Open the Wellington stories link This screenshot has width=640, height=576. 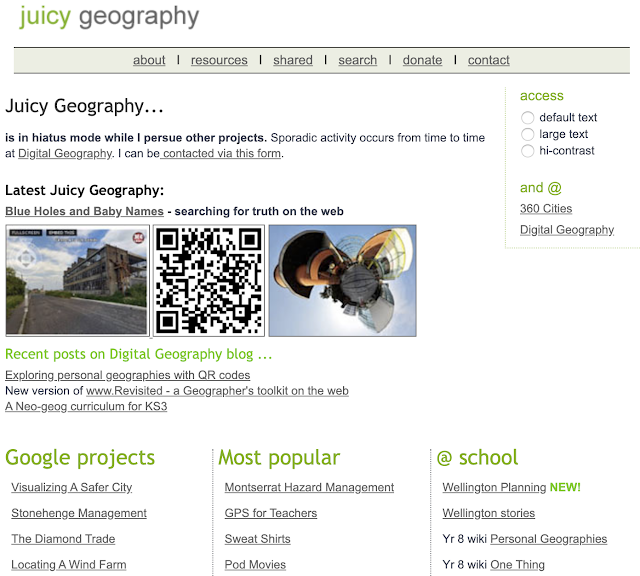489,513
